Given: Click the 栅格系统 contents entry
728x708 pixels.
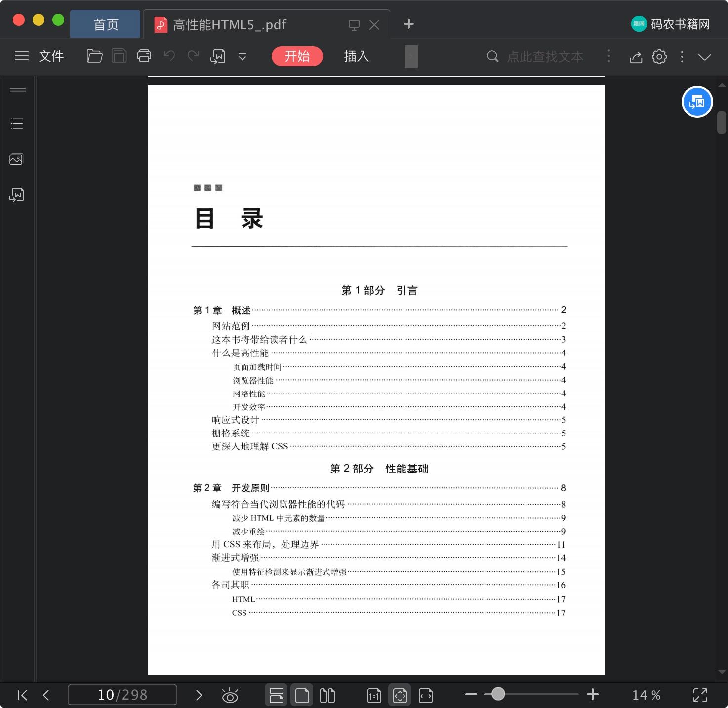Looking at the screenshot, I should [389, 433].
